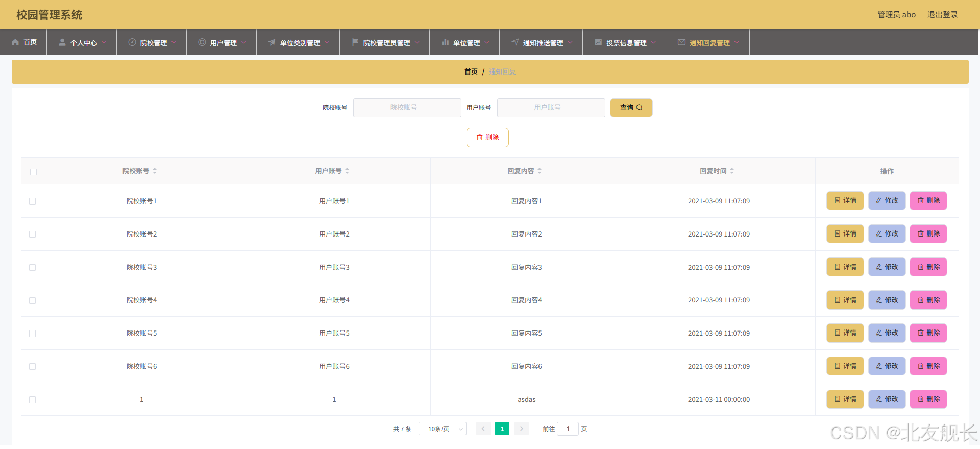
Task: Go to the next page arrow
Action: 522,429
